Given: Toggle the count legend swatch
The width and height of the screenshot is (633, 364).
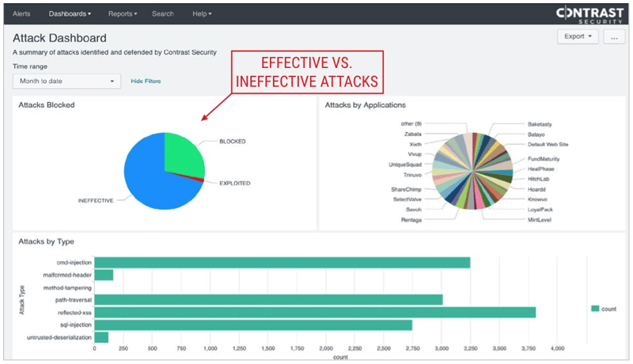Looking at the screenshot, I should coord(595,308).
